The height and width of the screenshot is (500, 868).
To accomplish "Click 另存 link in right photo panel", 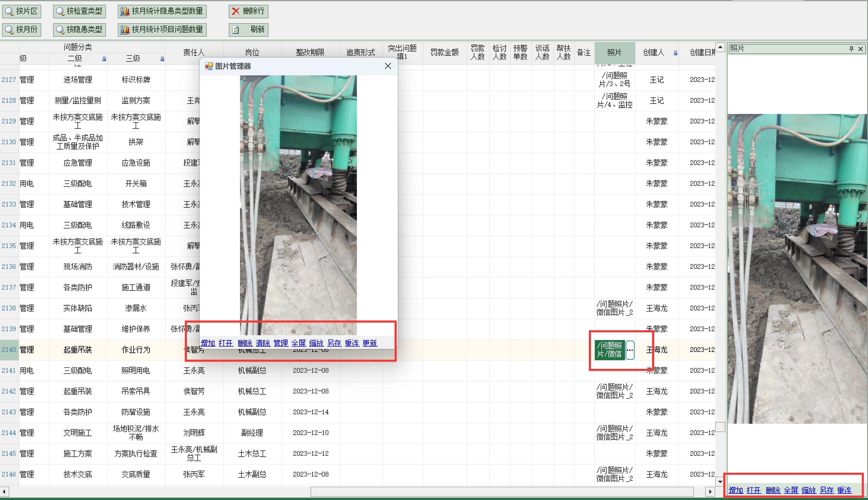I will [826, 491].
